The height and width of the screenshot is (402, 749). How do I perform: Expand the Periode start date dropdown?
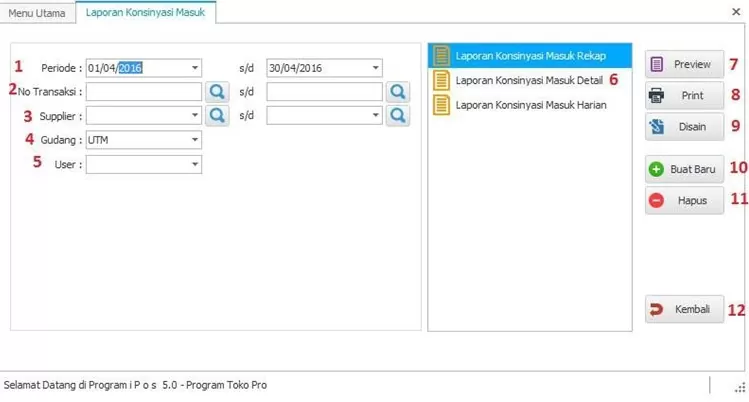(195, 68)
